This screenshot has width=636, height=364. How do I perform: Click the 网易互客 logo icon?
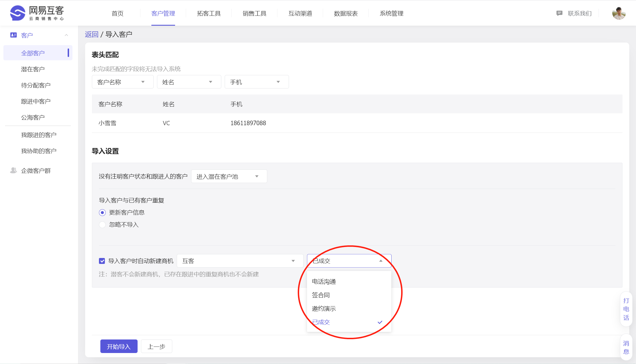coord(17,13)
